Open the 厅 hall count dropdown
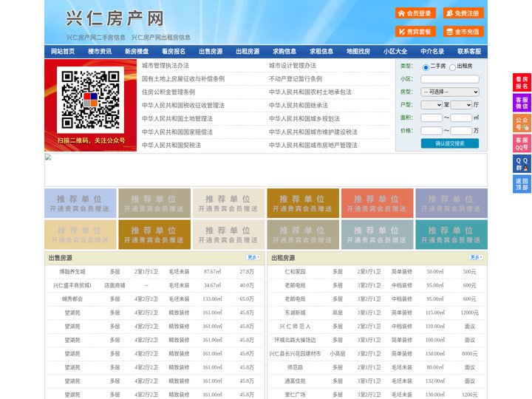 coord(461,105)
